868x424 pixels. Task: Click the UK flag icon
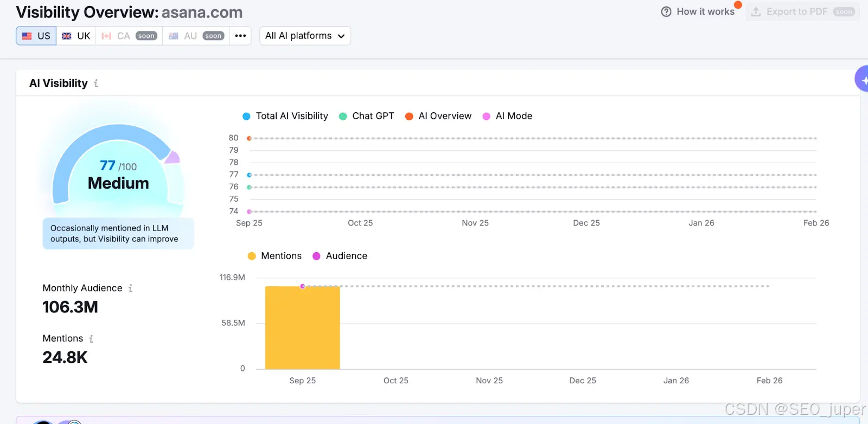(66, 36)
